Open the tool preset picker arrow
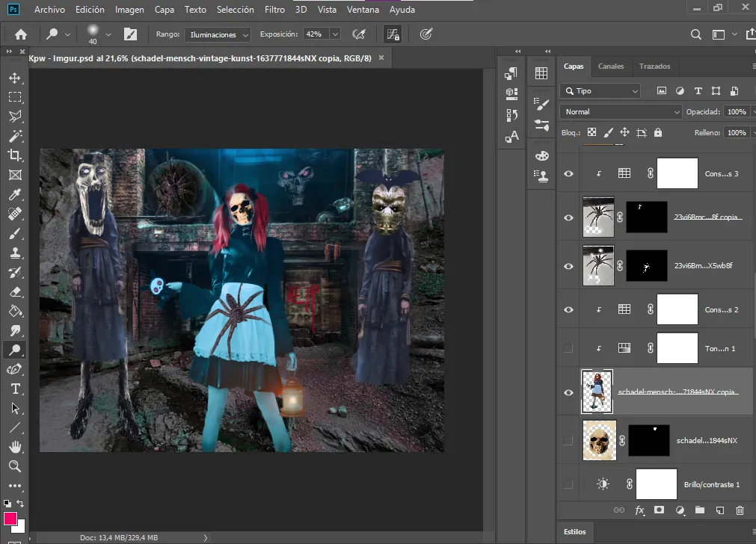Screen dimensions: 756x544 67,34
